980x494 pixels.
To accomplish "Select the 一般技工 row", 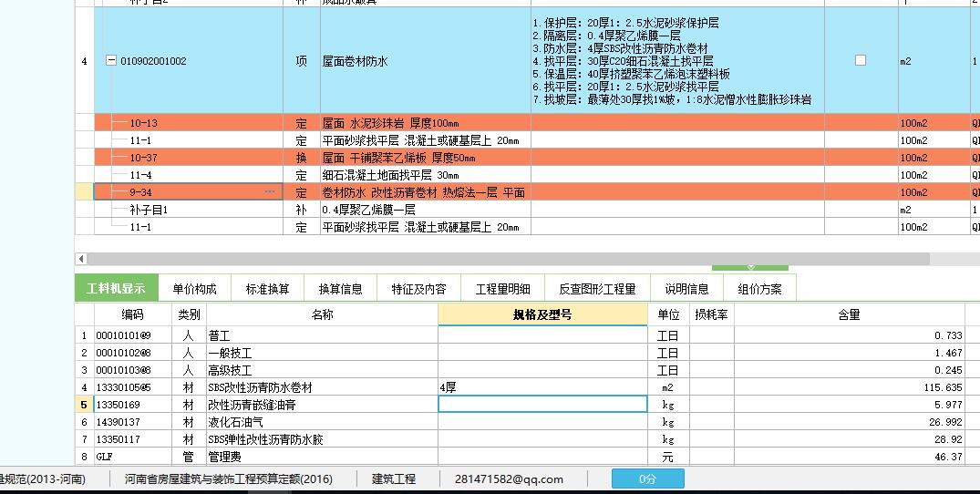I will [521, 353].
